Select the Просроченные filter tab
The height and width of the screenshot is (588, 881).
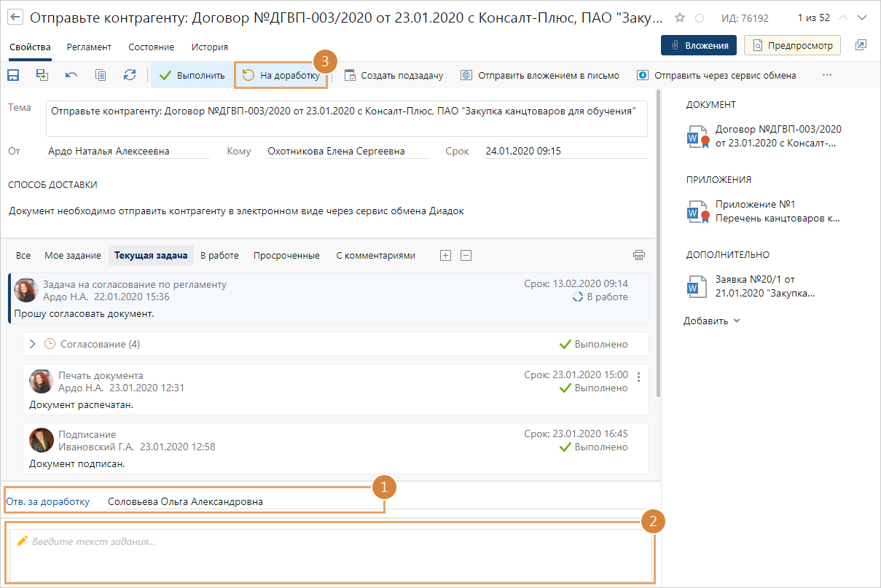(x=286, y=255)
